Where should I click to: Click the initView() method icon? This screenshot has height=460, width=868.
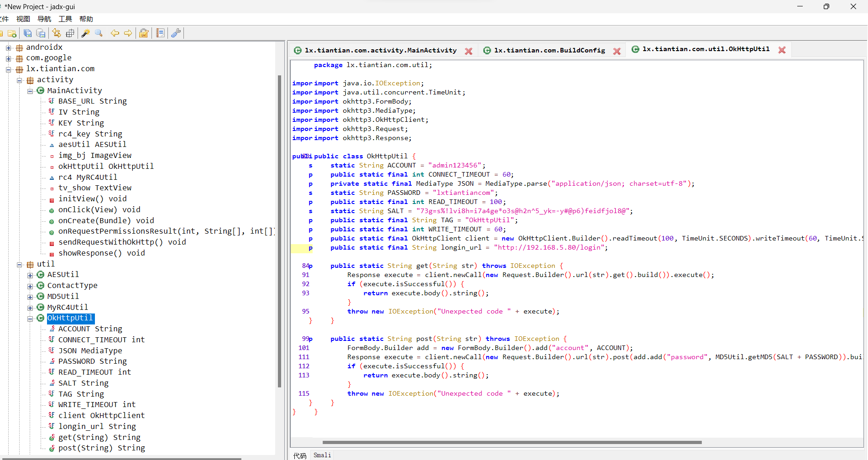[52, 199]
